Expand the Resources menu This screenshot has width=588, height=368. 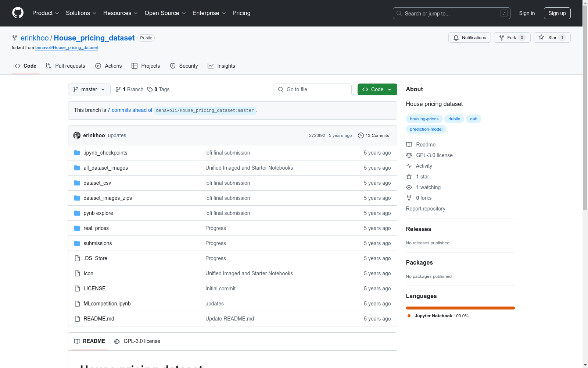[121, 13]
